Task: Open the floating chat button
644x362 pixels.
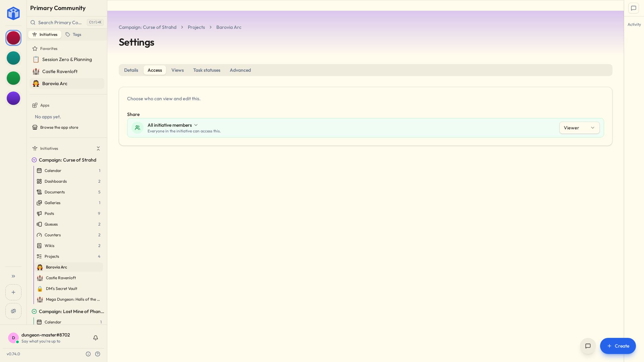Action: coord(588,346)
